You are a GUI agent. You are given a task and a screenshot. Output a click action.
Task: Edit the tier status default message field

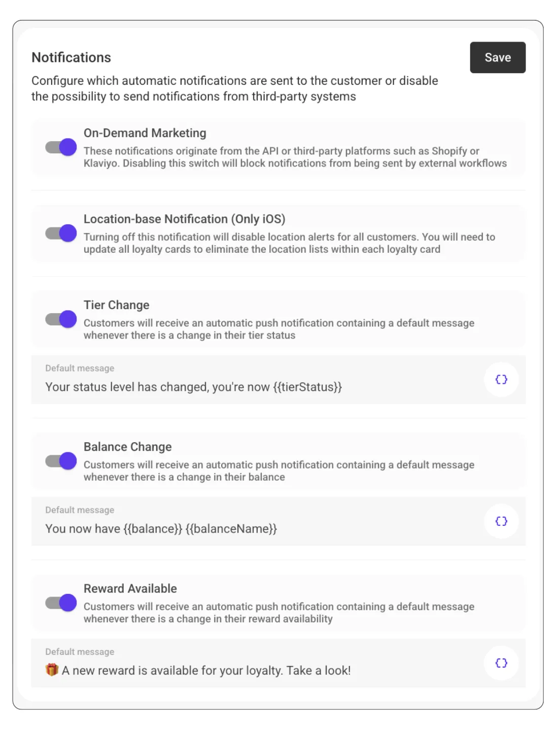click(x=193, y=387)
